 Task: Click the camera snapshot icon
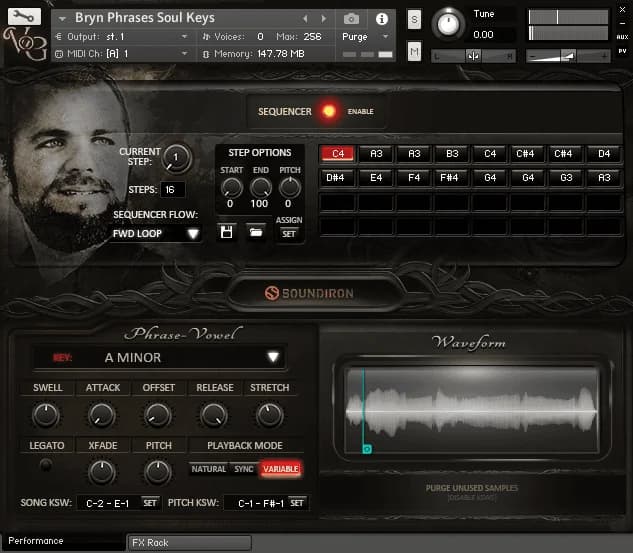[351, 19]
